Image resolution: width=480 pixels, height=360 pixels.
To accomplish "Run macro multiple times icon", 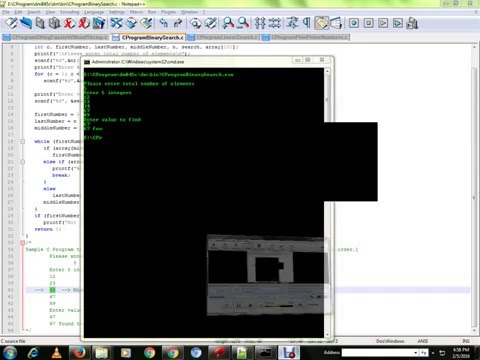I will 398,23.
